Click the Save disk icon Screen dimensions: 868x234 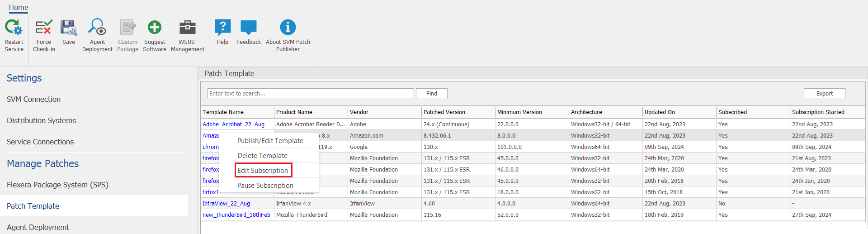coord(69,28)
